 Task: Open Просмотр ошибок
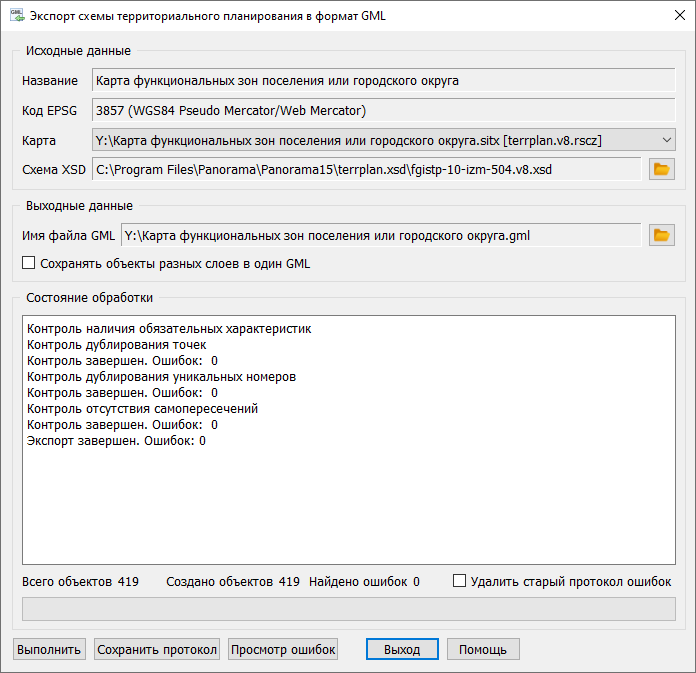point(283,649)
